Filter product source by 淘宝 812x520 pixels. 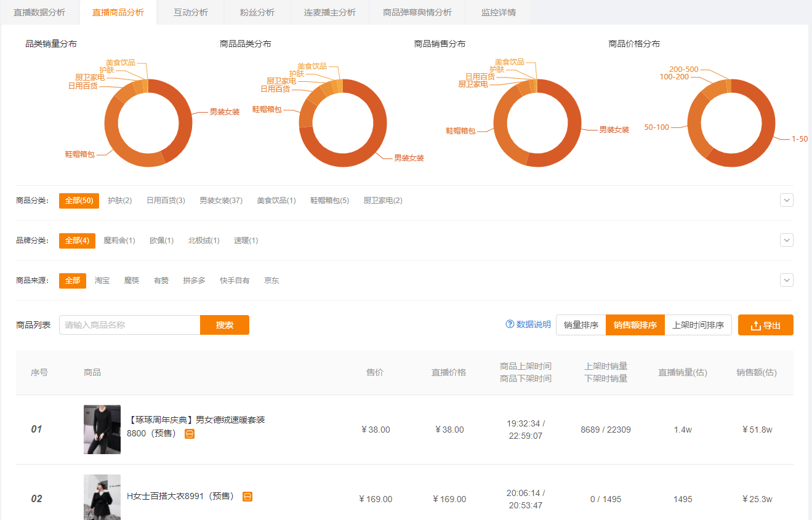point(102,281)
